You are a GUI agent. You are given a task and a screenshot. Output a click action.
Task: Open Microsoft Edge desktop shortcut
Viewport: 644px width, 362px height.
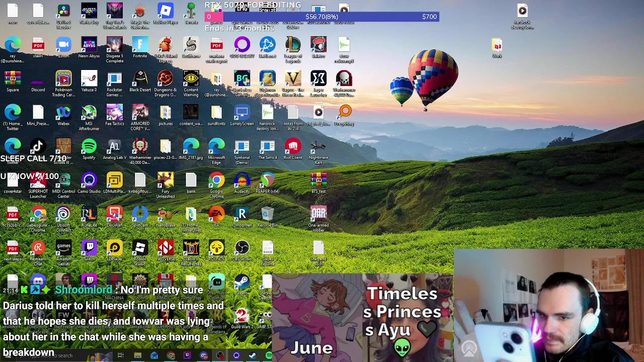[216, 147]
